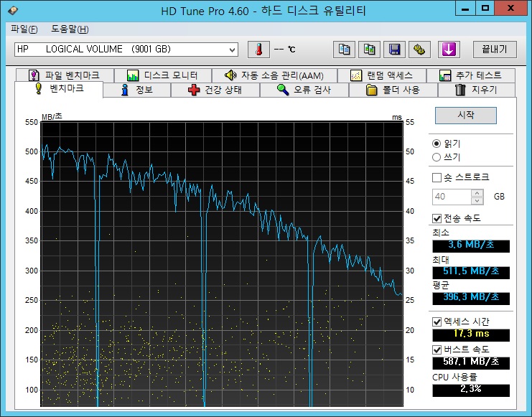Open the options wrench icon
This screenshot has width=532, height=417.
419,50
